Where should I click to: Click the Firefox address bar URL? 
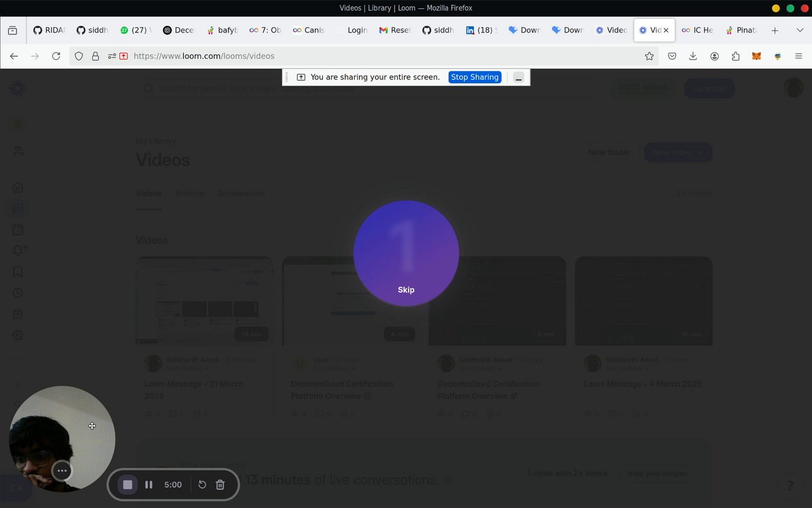204,56
